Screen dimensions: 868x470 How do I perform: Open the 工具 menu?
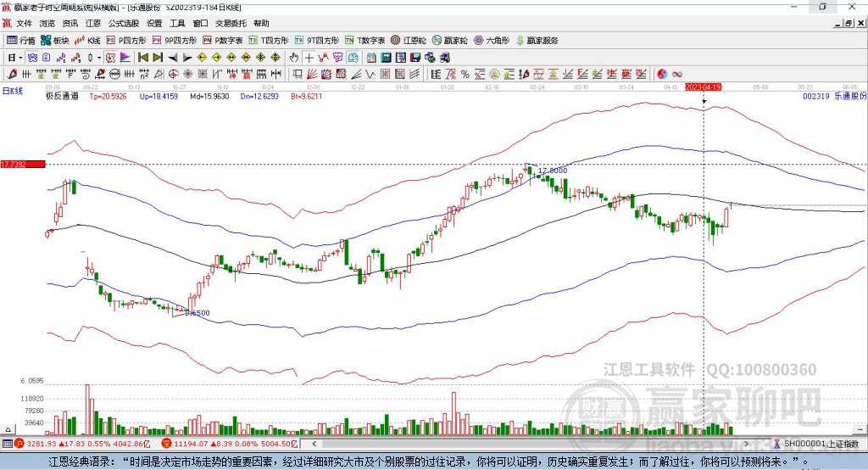click(x=177, y=23)
